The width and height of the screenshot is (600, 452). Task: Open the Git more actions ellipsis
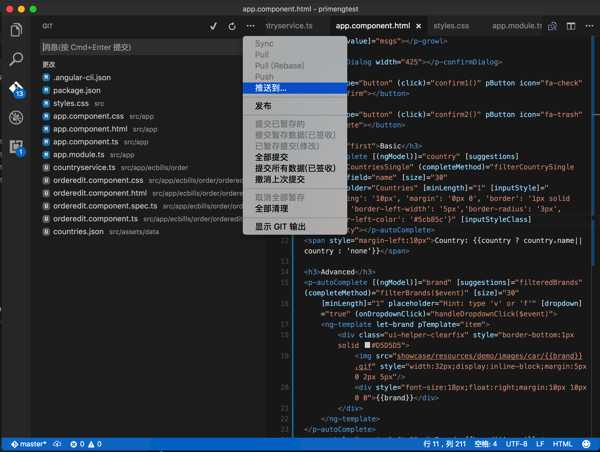tap(250, 26)
